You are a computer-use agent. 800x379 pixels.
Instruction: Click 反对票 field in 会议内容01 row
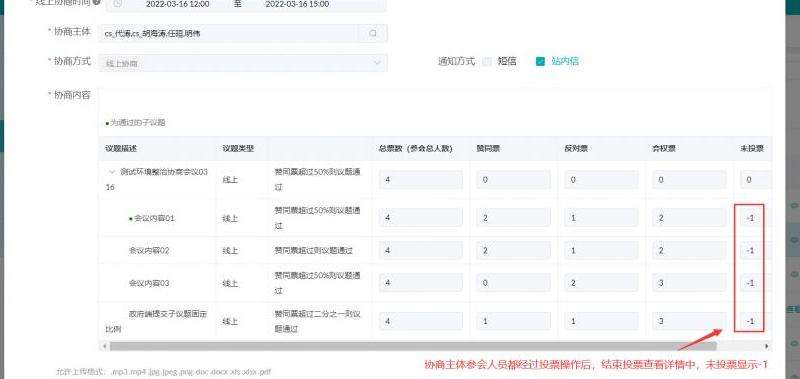click(601, 218)
